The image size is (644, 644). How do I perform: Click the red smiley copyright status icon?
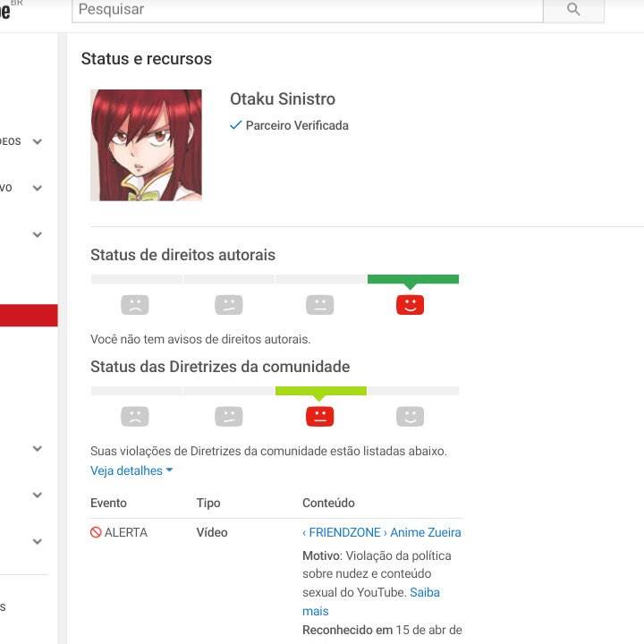point(410,305)
